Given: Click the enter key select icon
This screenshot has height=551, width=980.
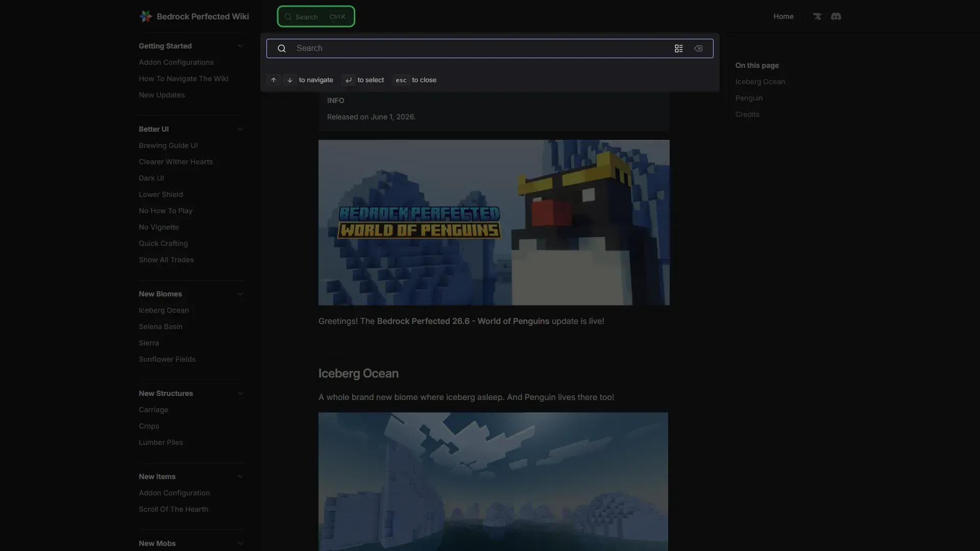Looking at the screenshot, I should point(349,80).
